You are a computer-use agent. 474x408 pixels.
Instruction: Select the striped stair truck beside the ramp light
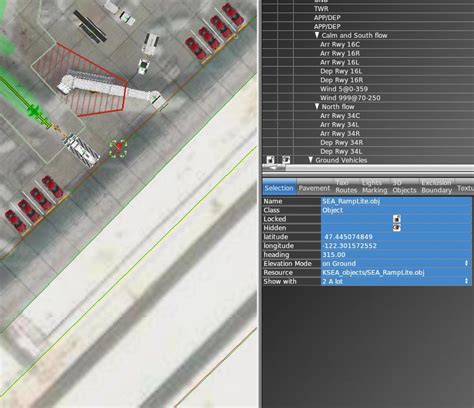pos(82,151)
